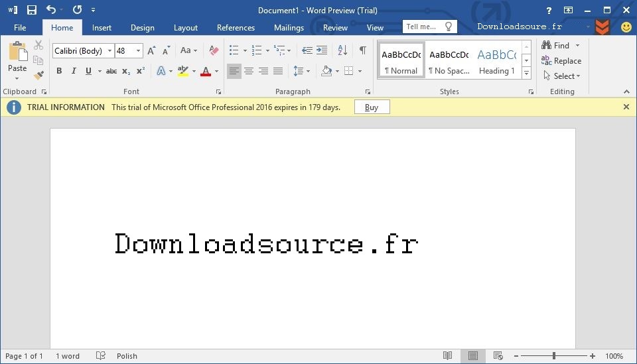The height and width of the screenshot is (364, 637).
Task: Click Find in the Editing group
Action: click(x=560, y=46)
